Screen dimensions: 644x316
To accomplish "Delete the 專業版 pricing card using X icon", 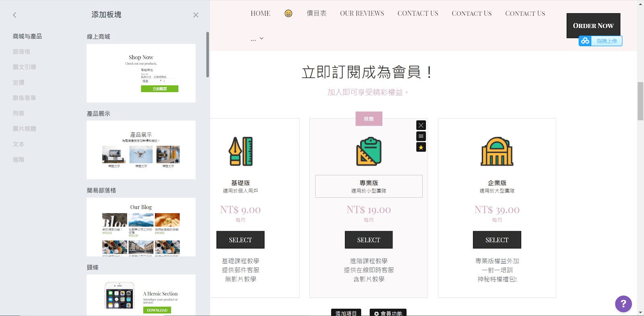I will [421, 125].
